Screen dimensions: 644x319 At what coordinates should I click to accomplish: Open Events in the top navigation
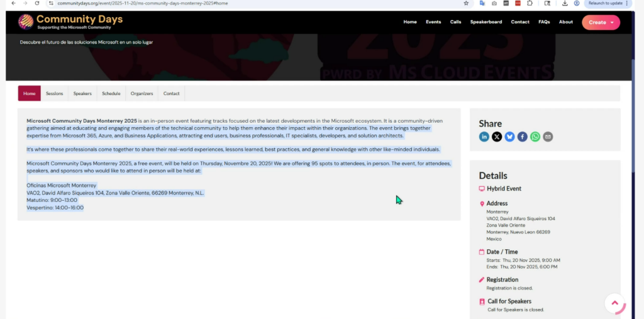[x=433, y=22]
